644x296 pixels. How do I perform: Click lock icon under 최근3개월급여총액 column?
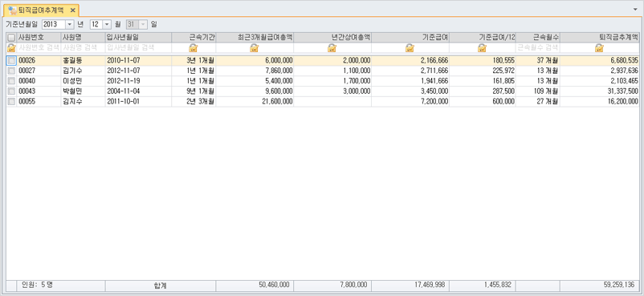pos(255,48)
